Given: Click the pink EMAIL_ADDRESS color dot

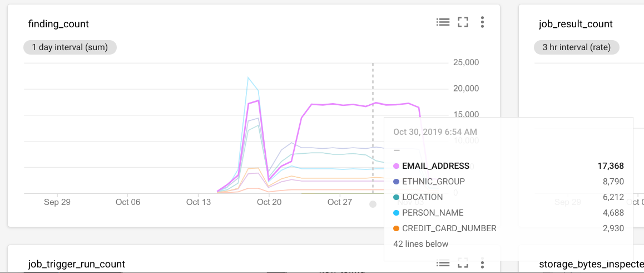Looking at the screenshot, I should [396, 166].
